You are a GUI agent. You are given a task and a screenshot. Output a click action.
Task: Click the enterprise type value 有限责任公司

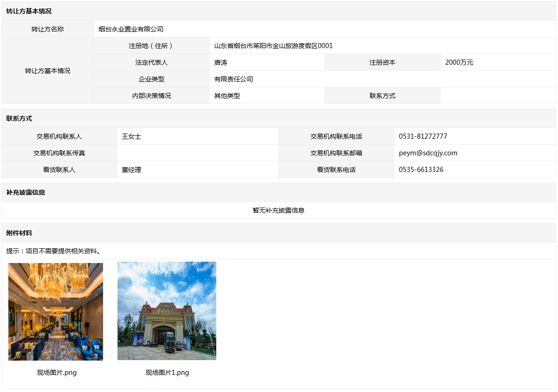pyautogui.click(x=233, y=79)
